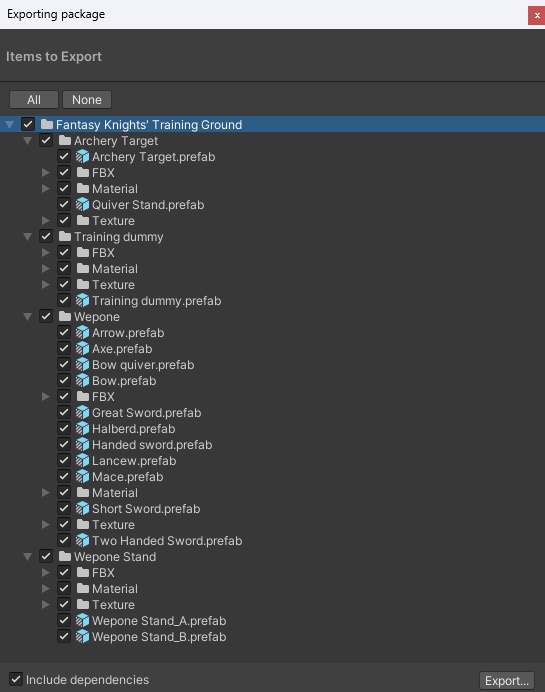
Task: Click the Export... button
Action: point(507,681)
